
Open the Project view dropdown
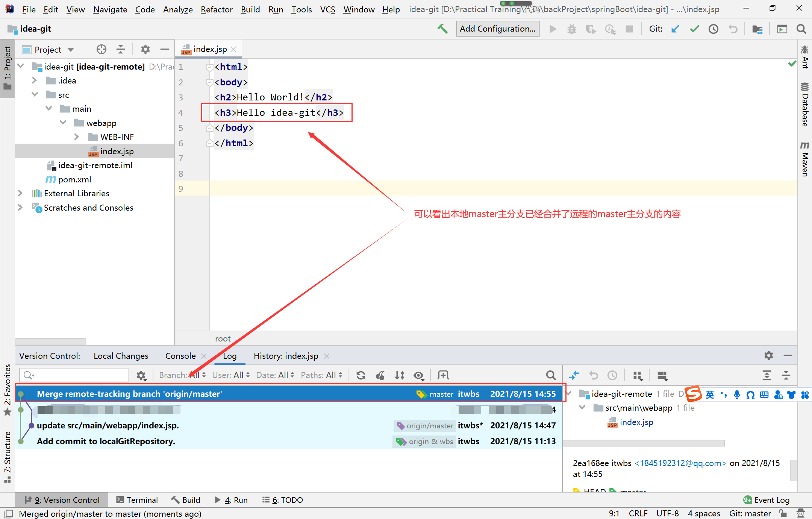coord(71,50)
